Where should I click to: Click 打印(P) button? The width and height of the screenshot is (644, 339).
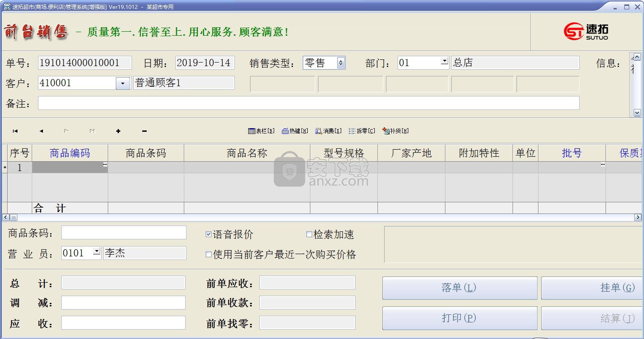[460, 318]
